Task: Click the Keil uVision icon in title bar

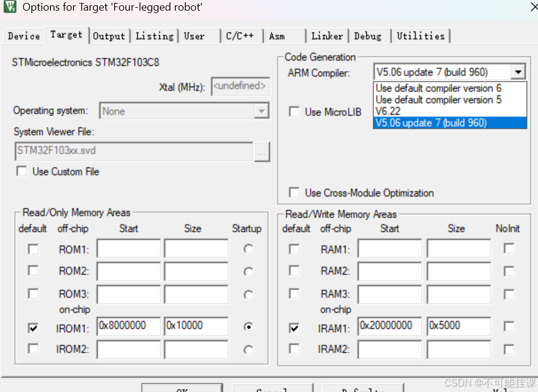Action: pyautogui.click(x=10, y=7)
